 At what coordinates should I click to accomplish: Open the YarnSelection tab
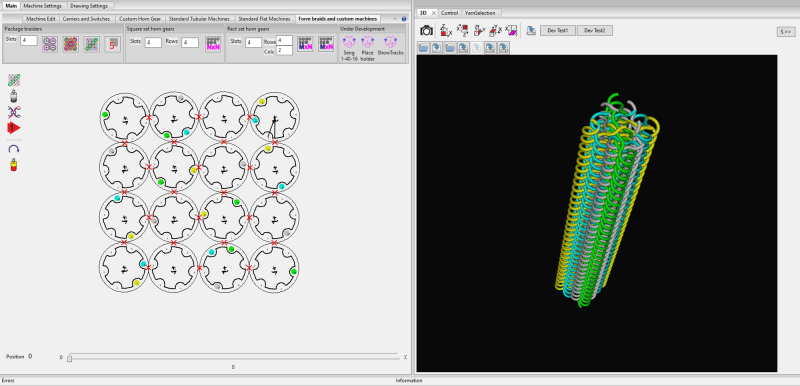click(480, 13)
